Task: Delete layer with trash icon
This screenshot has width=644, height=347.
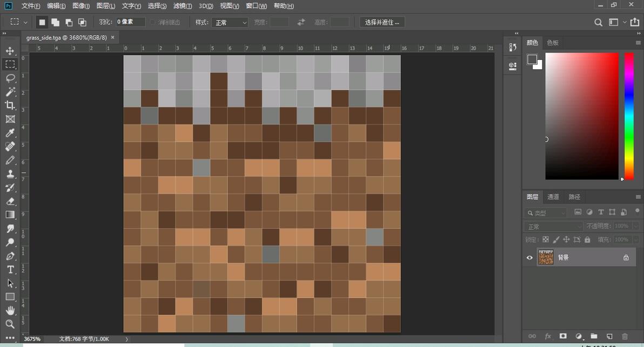Action: (x=625, y=336)
